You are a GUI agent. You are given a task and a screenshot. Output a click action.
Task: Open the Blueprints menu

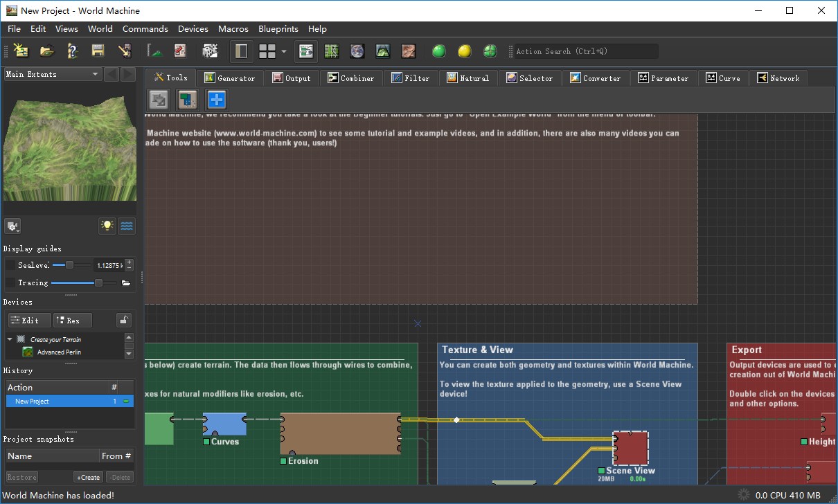(278, 29)
